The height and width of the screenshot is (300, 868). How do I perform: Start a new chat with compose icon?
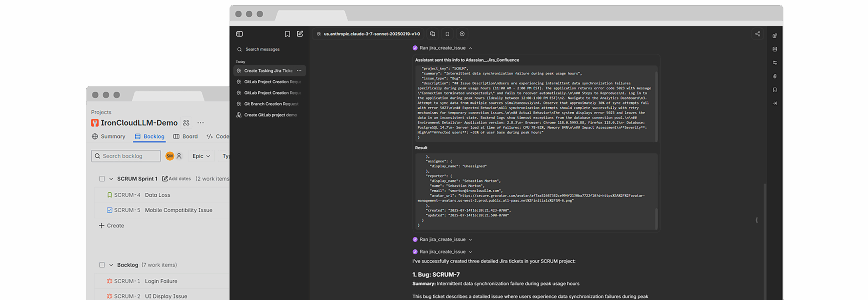[x=300, y=34]
